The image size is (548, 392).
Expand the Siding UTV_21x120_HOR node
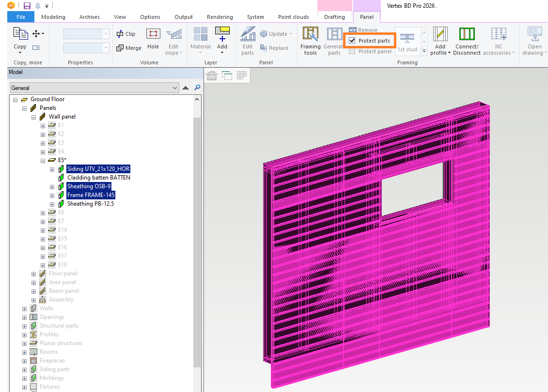[x=52, y=169]
